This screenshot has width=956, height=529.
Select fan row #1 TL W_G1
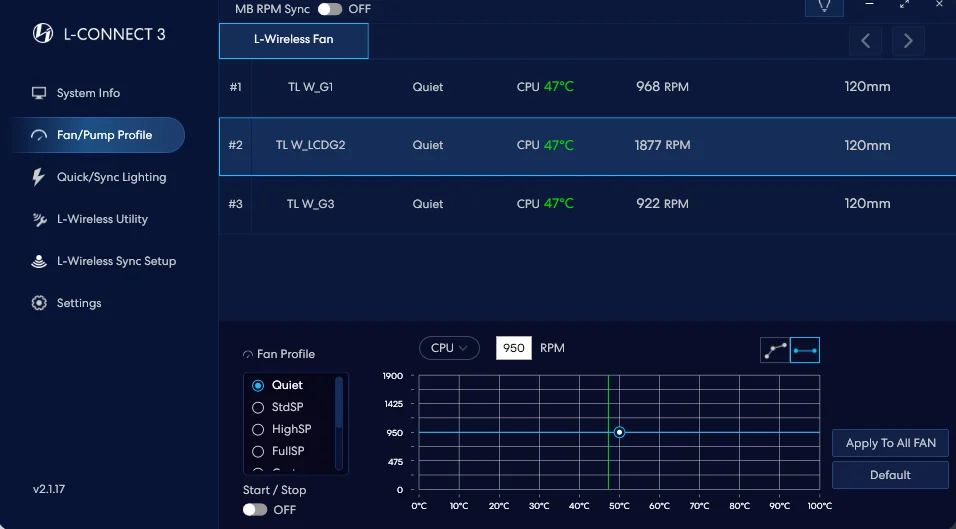[588, 87]
